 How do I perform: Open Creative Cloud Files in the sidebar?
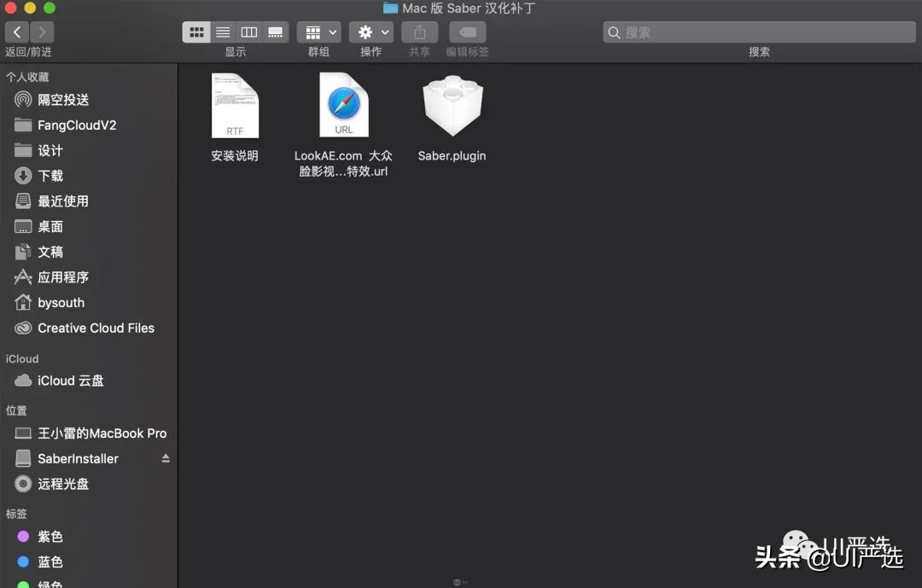click(96, 328)
